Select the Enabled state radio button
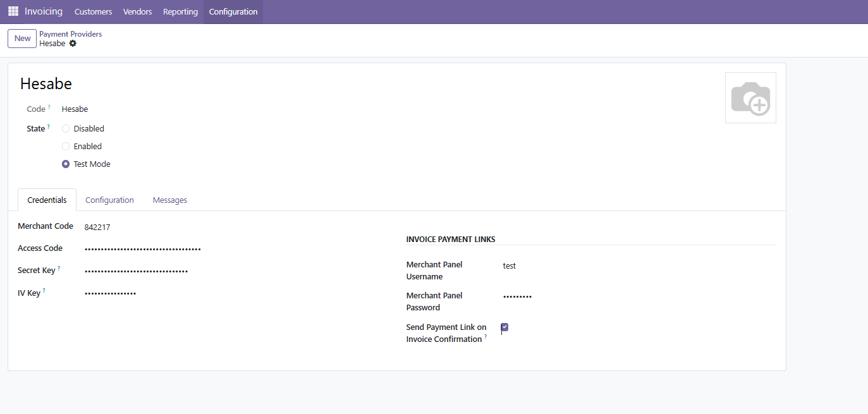 tap(66, 147)
